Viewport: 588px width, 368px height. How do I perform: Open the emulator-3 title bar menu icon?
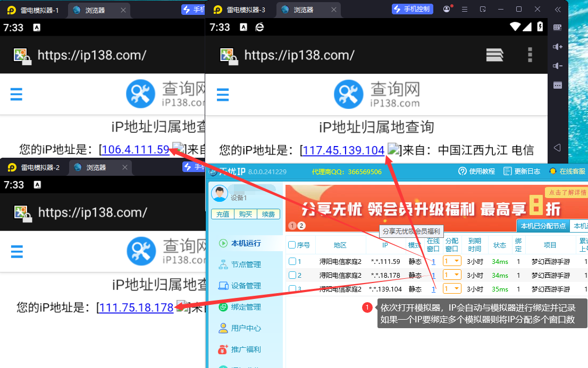click(465, 10)
